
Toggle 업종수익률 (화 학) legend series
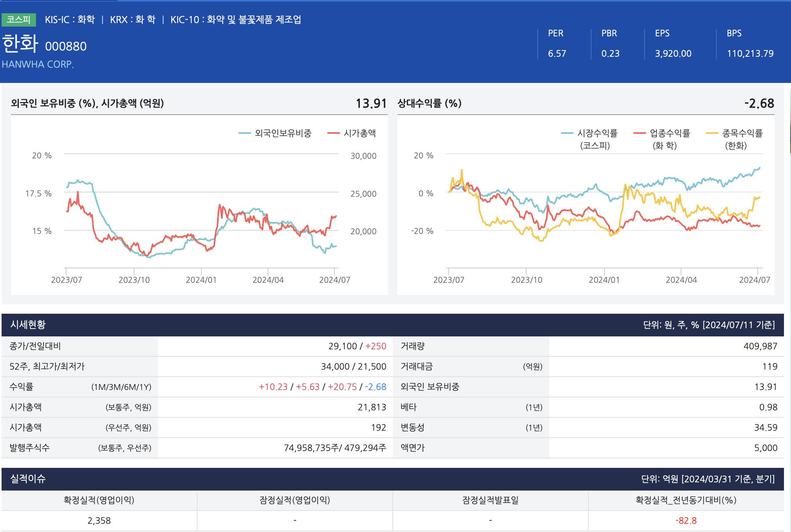(669, 133)
